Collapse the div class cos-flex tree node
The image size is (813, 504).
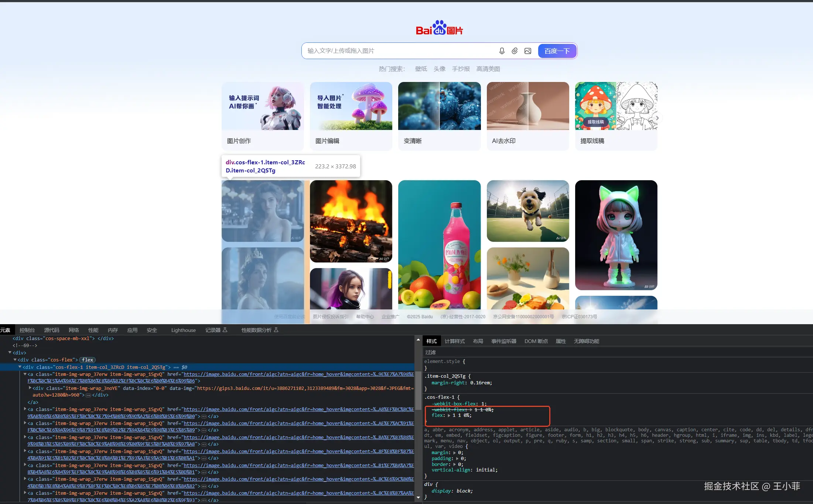coord(15,360)
